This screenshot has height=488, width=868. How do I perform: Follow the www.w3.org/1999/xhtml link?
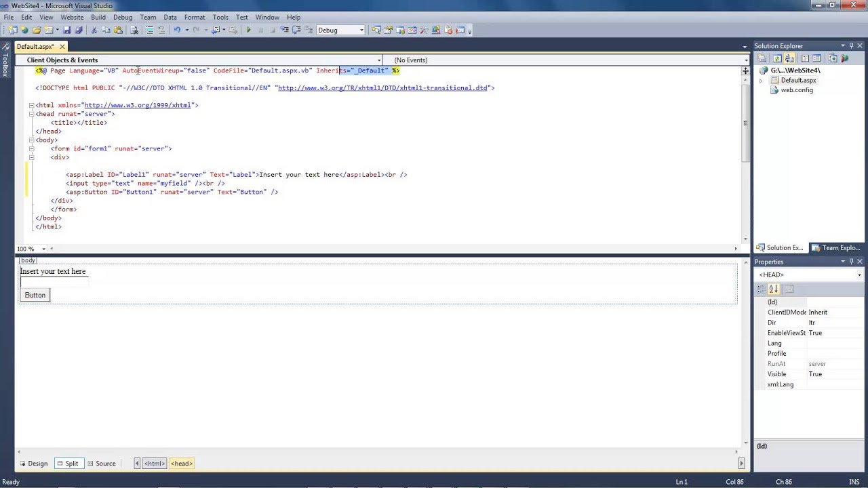[138, 105]
